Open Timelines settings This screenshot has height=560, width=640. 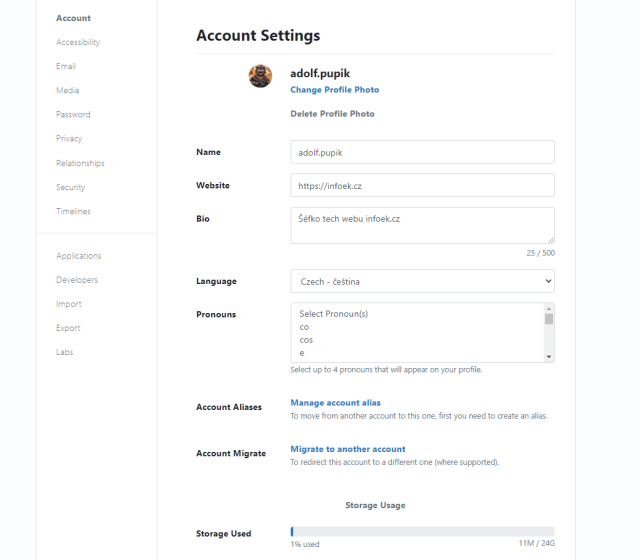click(73, 211)
